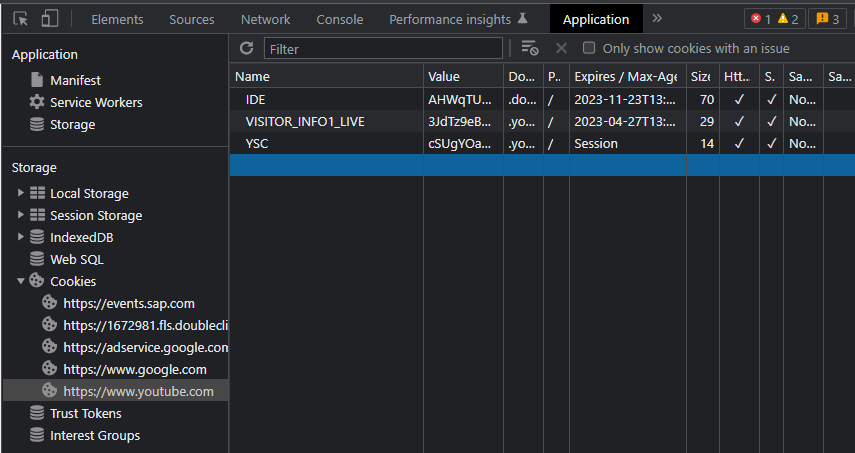
Task: Expand Local Storage tree node
Action: click(x=21, y=193)
